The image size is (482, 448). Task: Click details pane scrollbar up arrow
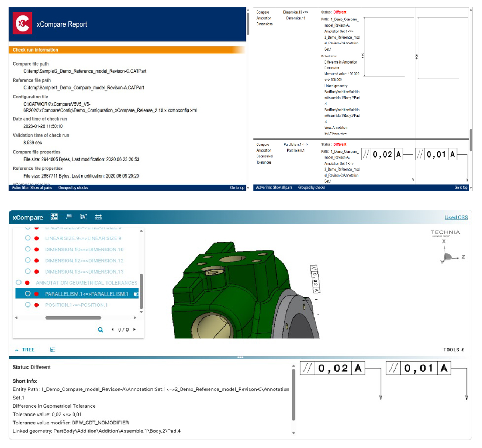[293, 366]
